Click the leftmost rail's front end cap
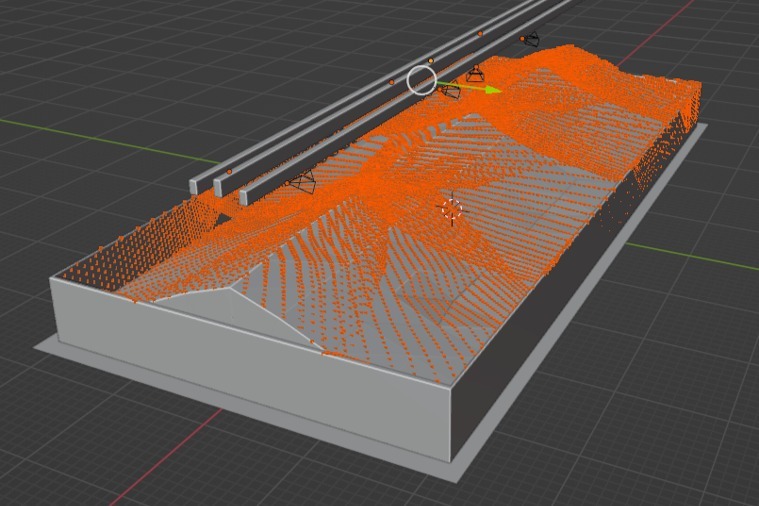The height and width of the screenshot is (506, 759). [195, 186]
